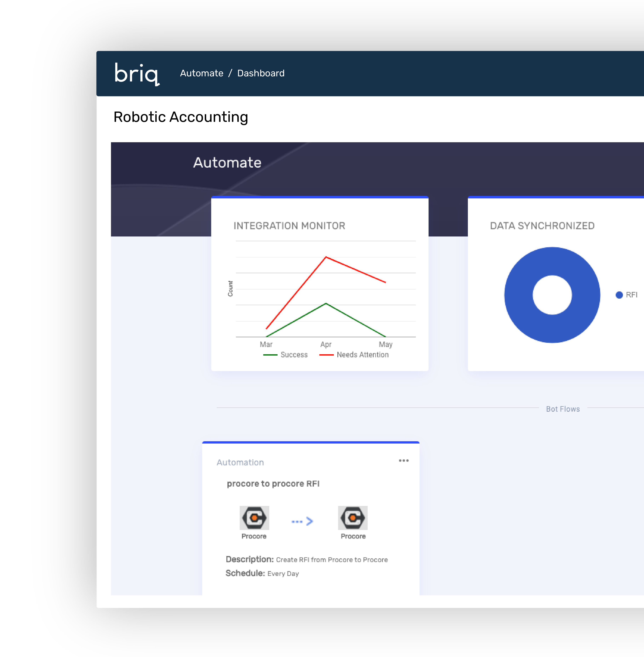Open the Automate breadcrumb link
This screenshot has height=657, width=644.
coord(202,73)
